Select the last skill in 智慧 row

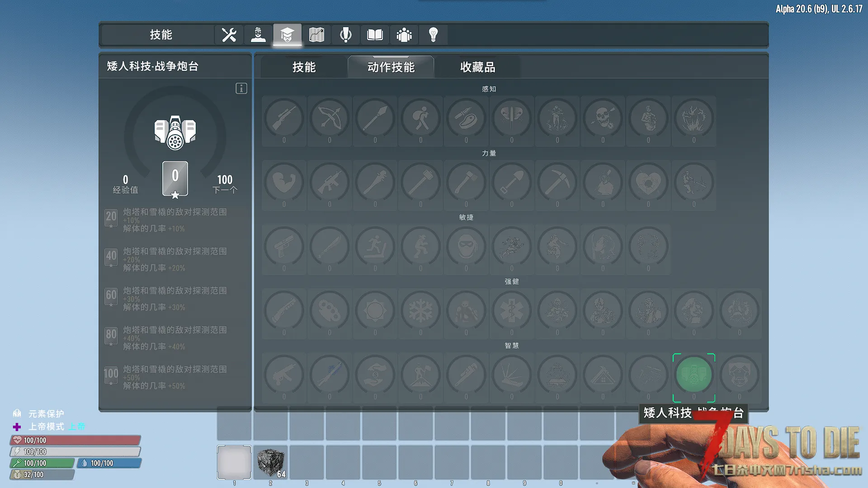740,377
